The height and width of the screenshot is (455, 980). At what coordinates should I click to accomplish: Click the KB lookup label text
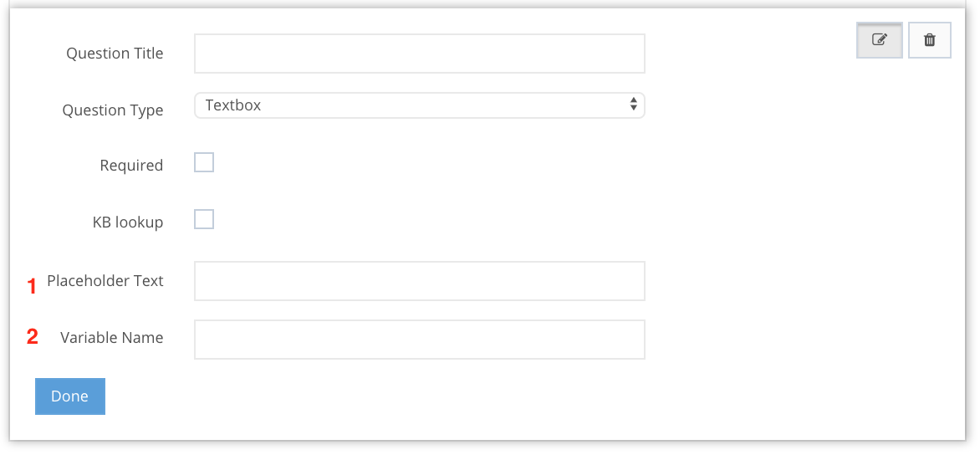coord(128,222)
